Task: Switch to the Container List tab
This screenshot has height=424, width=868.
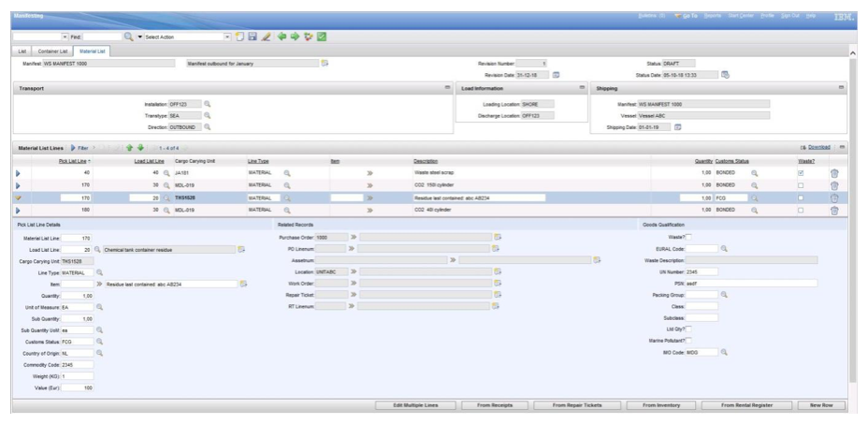Action: (x=52, y=51)
